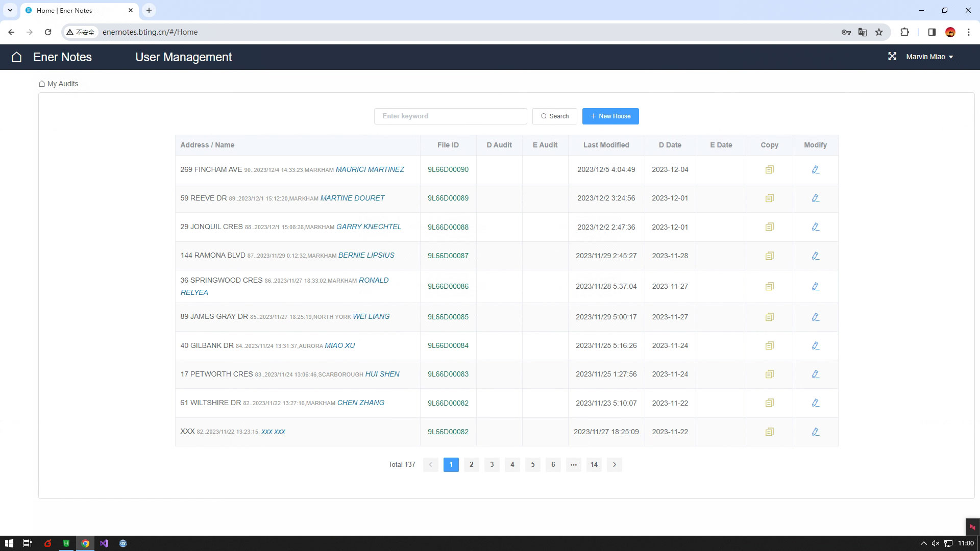Open the My Audits breadcrumb
This screenshot has width=980, height=551.
[59, 84]
